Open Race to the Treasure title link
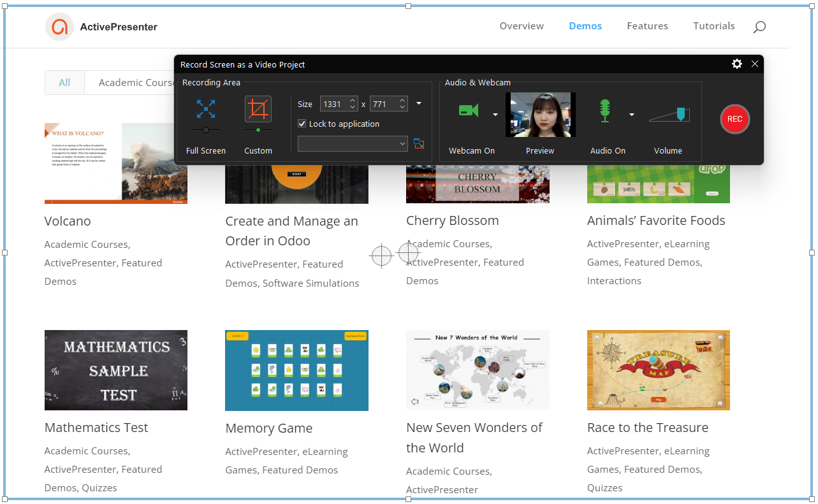Screen dimensions: 818x504 click(648, 428)
